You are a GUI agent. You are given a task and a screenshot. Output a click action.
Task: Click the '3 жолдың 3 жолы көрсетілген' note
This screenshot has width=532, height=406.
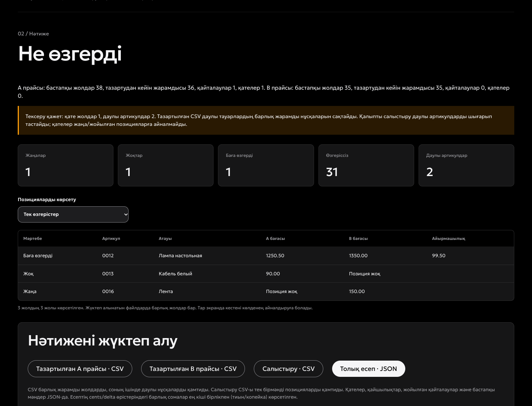tap(165, 308)
